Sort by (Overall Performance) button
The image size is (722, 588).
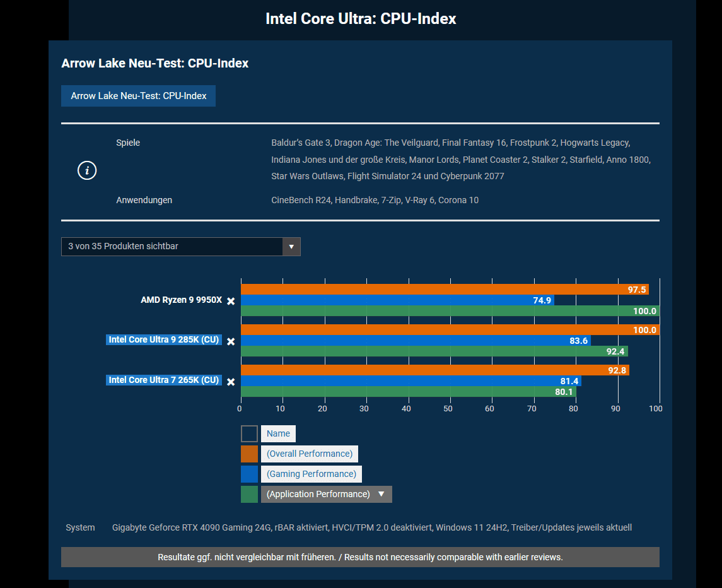[x=310, y=454]
